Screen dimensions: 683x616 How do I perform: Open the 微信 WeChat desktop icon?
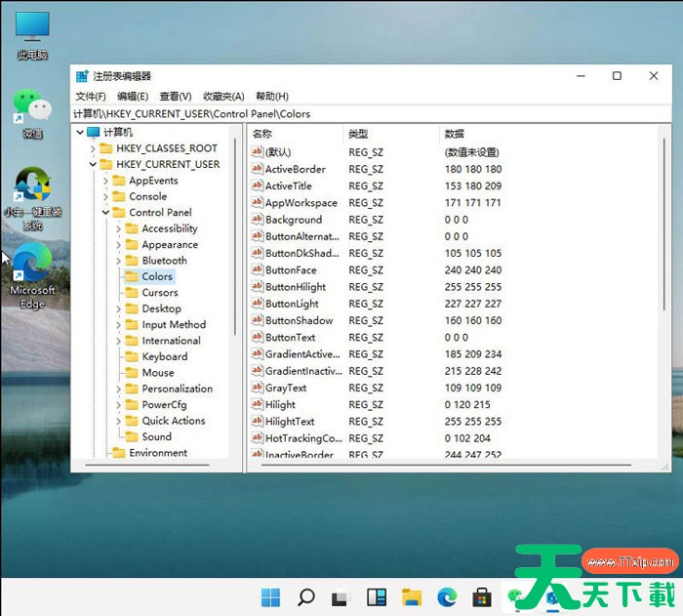[x=32, y=114]
